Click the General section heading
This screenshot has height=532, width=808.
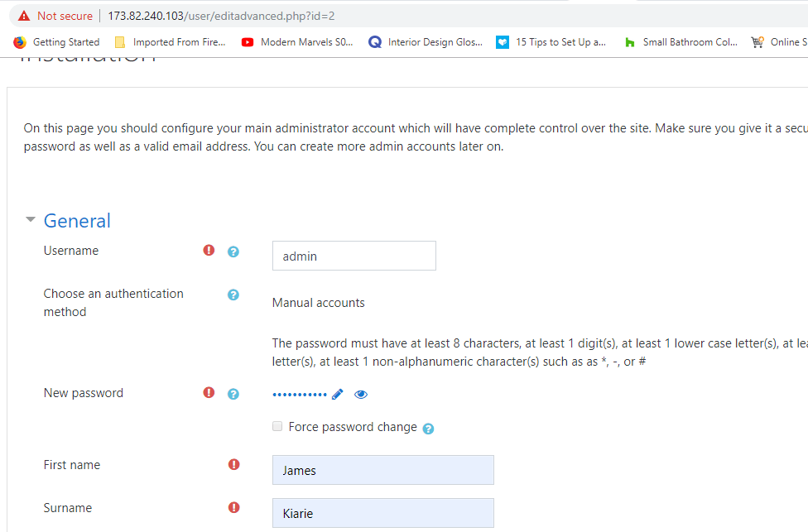coord(77,221)
